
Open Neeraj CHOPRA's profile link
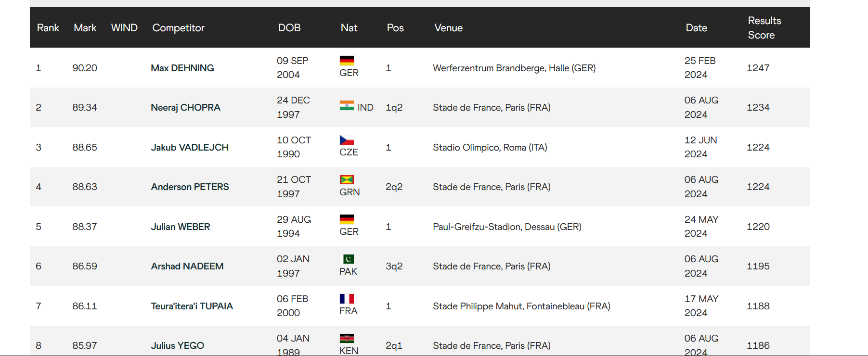tap(185, 107)
